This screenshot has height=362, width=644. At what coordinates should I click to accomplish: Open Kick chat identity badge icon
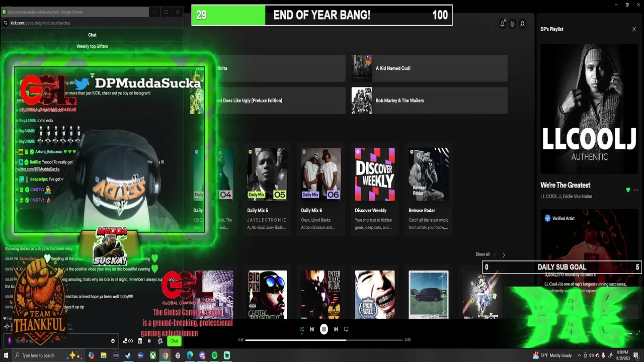[160, 341]
